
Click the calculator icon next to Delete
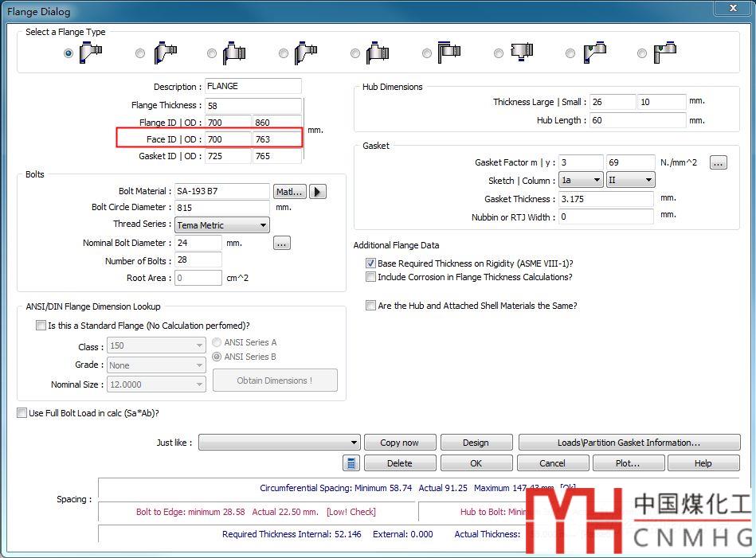click(351, 463)
